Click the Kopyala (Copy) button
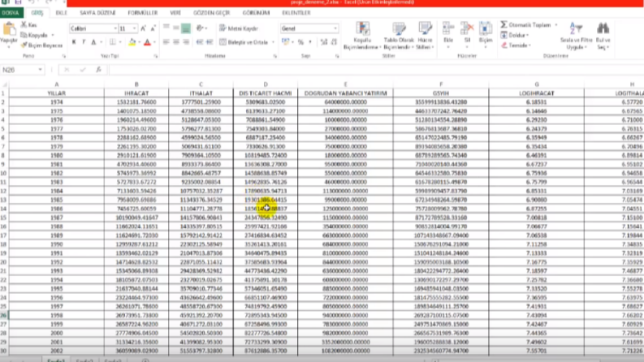644x362 pixels. pos(34,35)
